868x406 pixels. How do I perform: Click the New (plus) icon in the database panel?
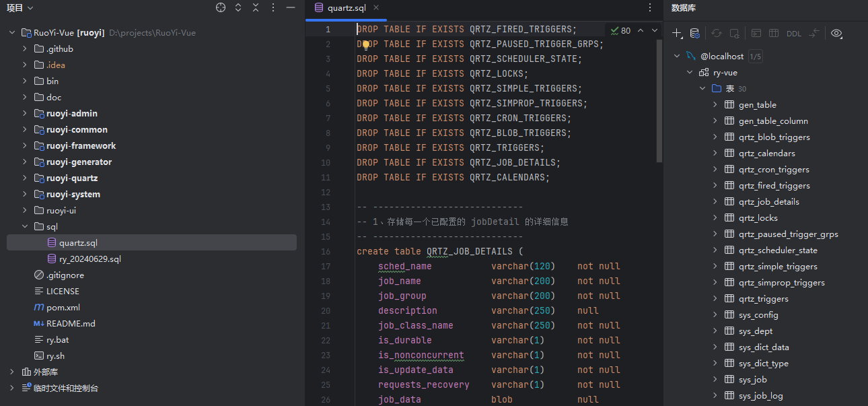click(678, 33)
